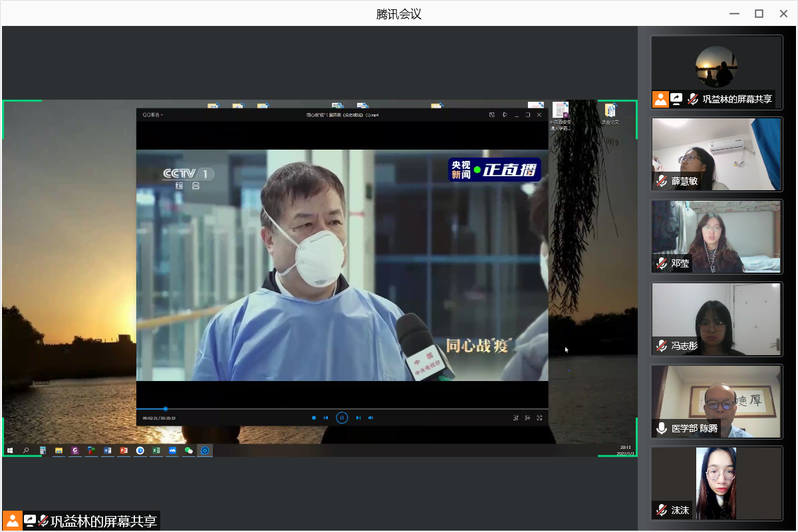Click the orange host icon in 巩益林's thumbnail
The height and width of the screenshot is (532, 798).
point(660,99)
